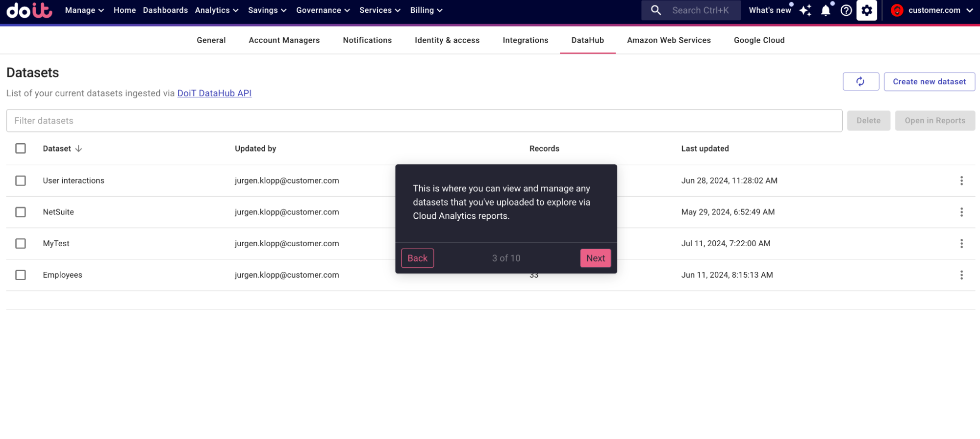Click the red customer.com avatar icon
The width and height of the screenshot is (980, 439).
tap(897, 10)
